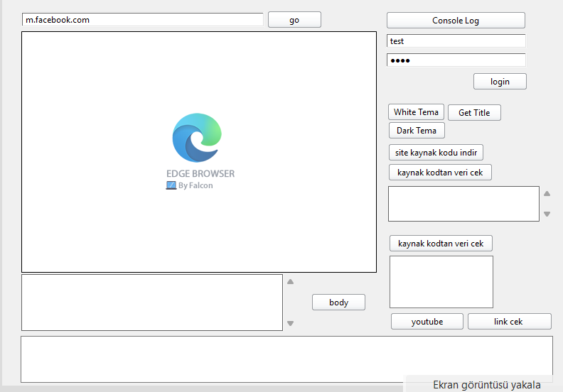Click the login button

coord(500,82)
